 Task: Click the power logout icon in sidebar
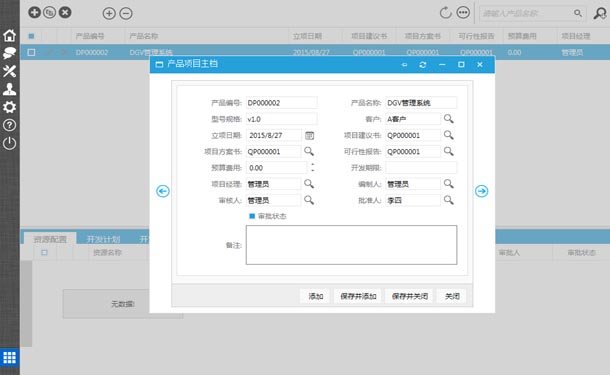pyautogui.click(x=9, y=144)
